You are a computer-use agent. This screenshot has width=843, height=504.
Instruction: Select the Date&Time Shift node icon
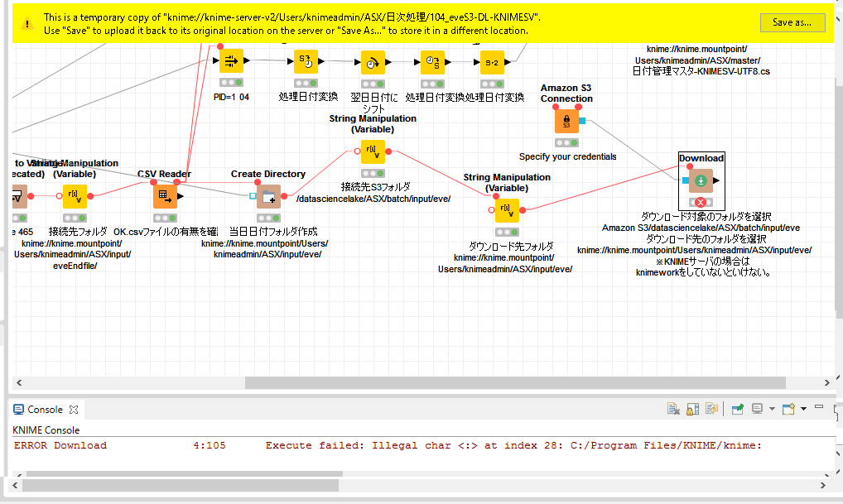click(x=373, y=62)
